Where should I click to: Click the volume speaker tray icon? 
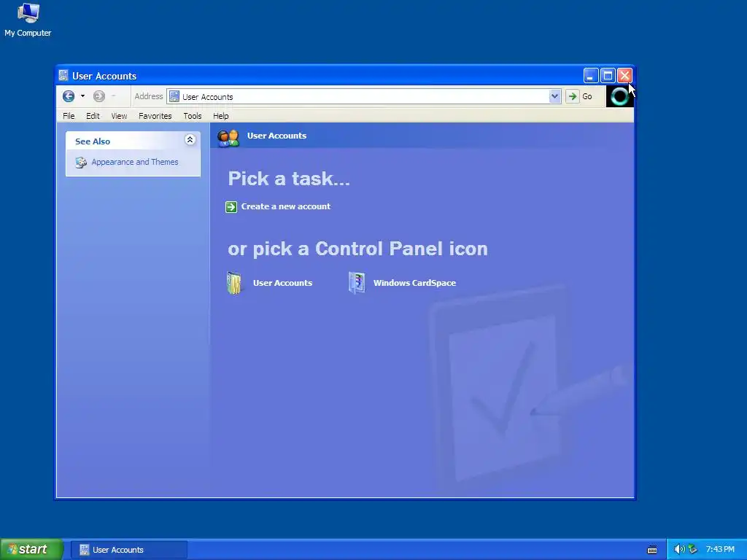[679, 550]
